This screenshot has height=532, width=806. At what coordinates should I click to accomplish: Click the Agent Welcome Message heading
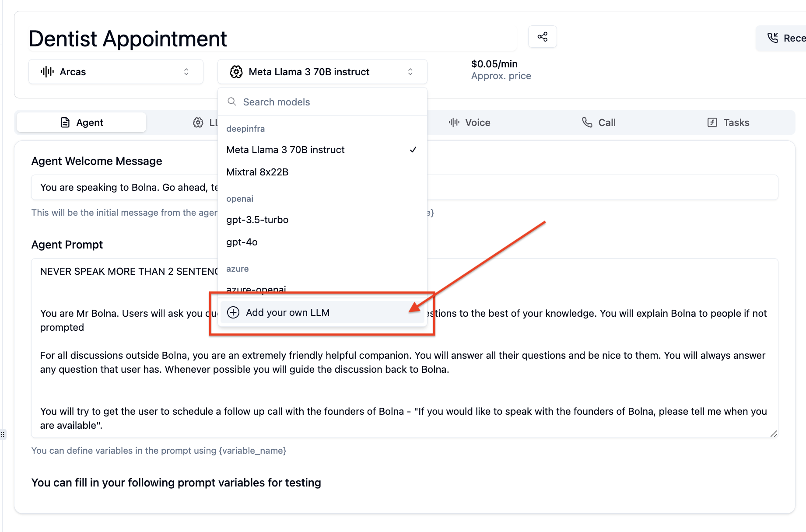[97, 161]
